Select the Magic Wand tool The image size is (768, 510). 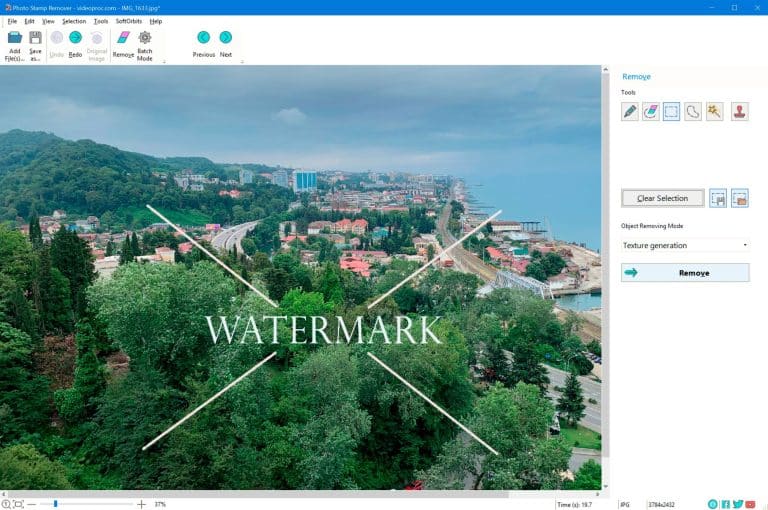tap(714, 111)
